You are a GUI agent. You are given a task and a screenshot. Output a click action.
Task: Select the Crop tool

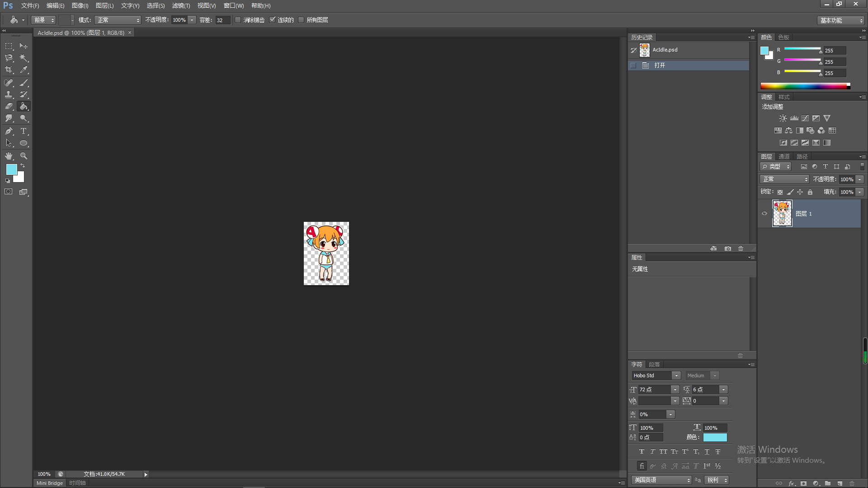(9, 70)
